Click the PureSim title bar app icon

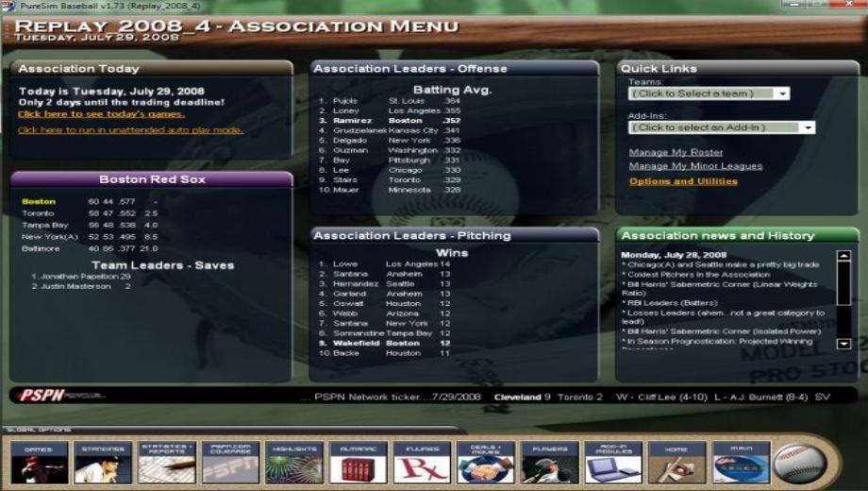pyautogui.click(x=8, y=6)
